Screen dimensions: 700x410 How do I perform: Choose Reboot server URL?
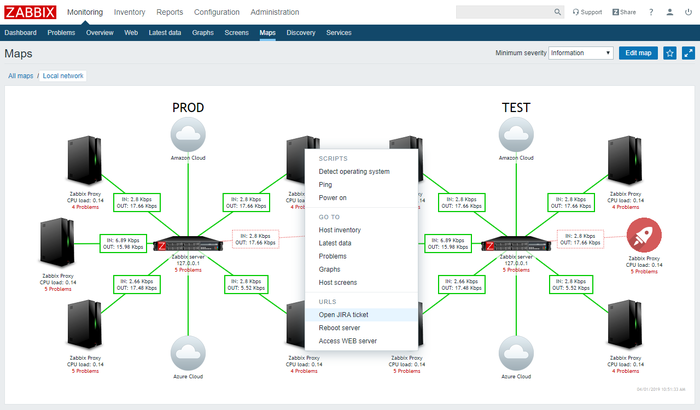[339, 328]
